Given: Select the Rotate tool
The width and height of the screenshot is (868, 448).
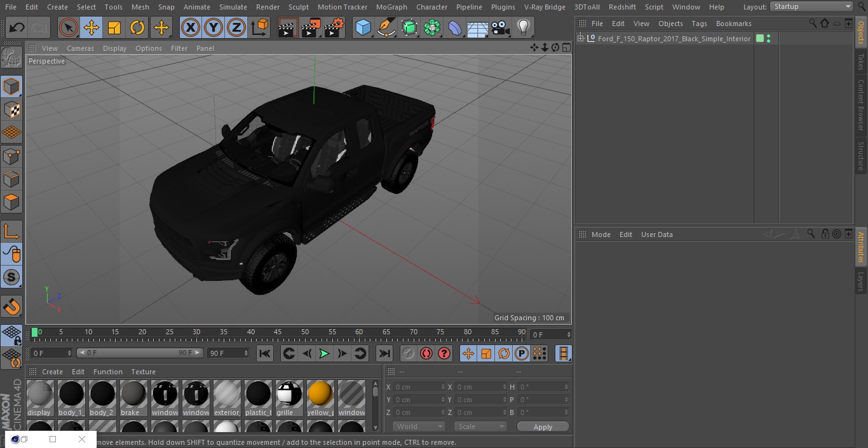Looking at the screenshot, I should [x=137, y=27].
